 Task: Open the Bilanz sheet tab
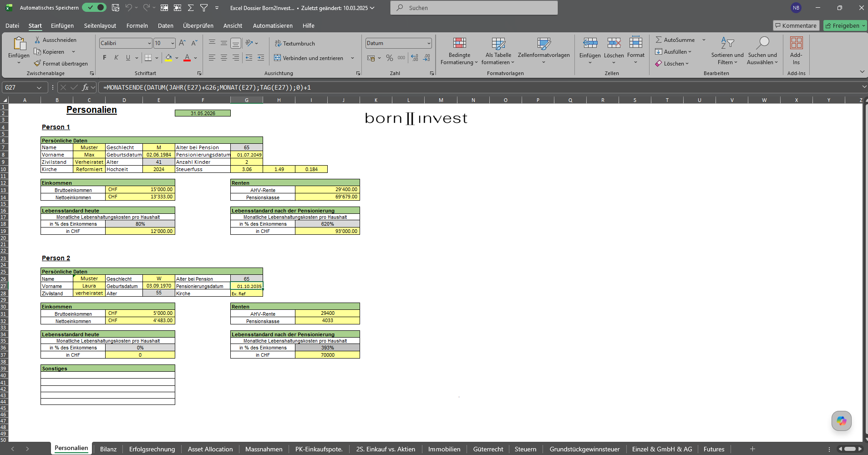(x=108, y=449)
